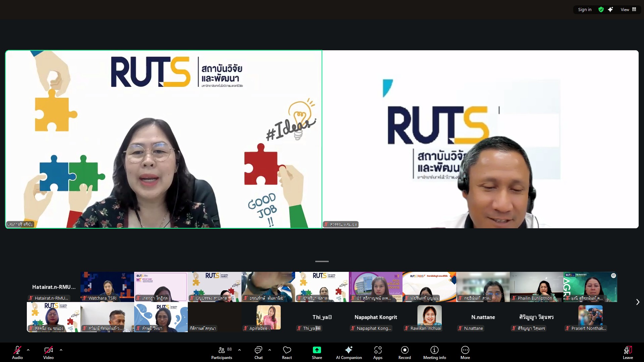
Task: Select the 01 purple background participant tile
Action: tap(376, 287)
